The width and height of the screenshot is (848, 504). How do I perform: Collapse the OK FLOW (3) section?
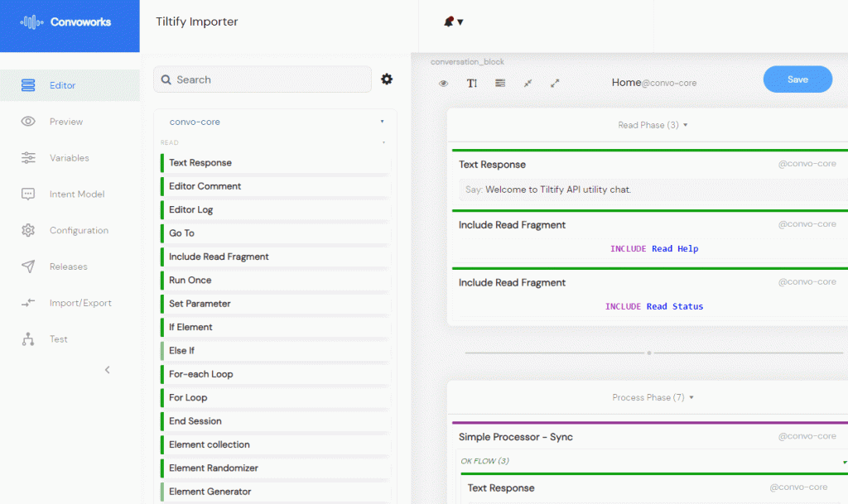(844, 462)
